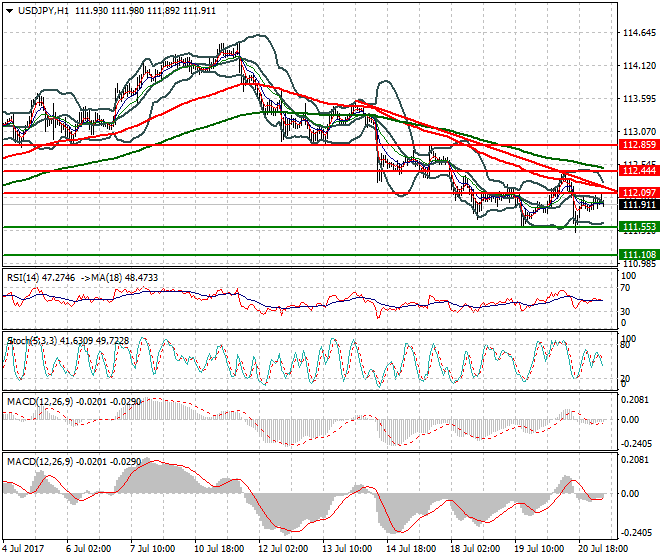Image resolution: width=660 pixels, height=560 pixels.
Task: Click the 6 Jul 02:00 time axis label
Action: click(89, 549)
